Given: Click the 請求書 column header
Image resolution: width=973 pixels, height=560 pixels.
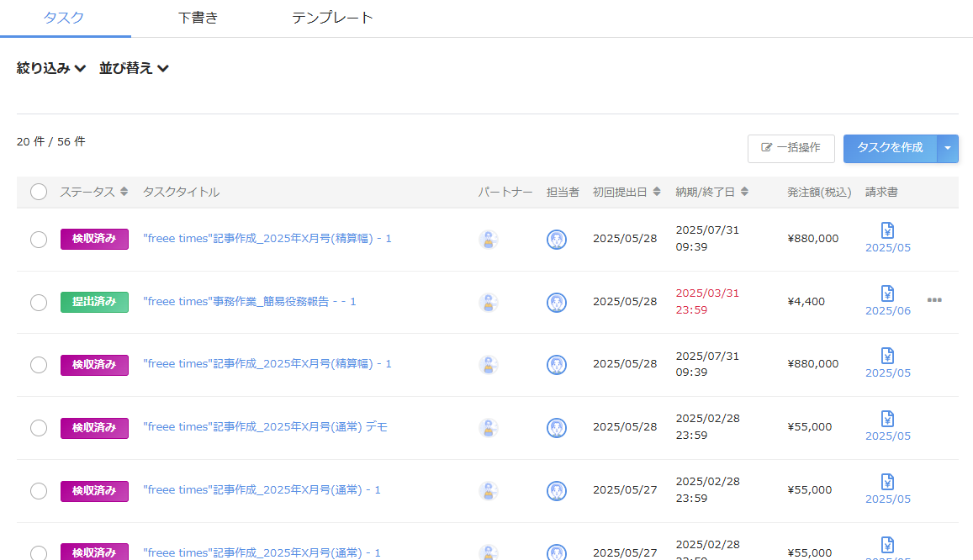Looking at the screenshot, I should click(881, 192).
